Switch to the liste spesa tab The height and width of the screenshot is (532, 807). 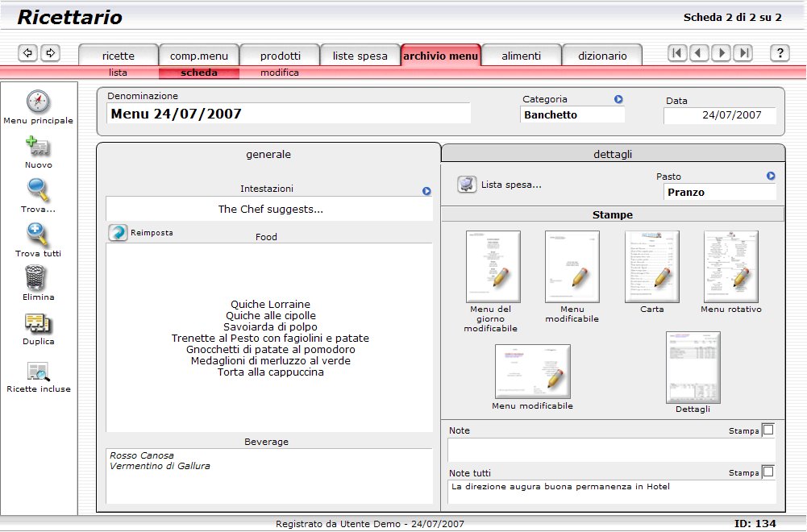click(x=360, y=56)
